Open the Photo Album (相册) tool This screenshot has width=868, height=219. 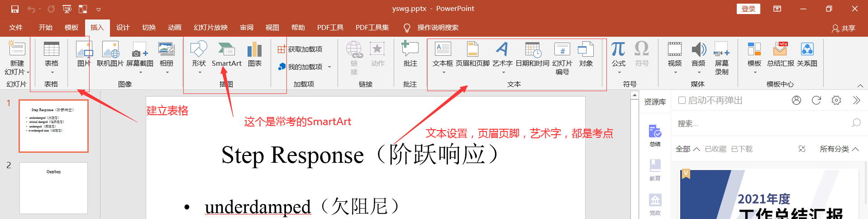tap(167, 58)
